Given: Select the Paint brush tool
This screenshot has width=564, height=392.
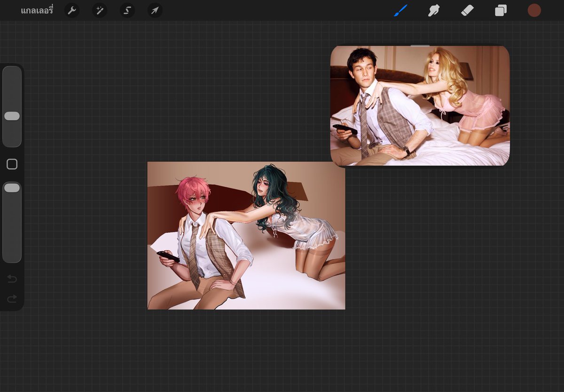Looking at the screenshot, I should click(400, 10).
